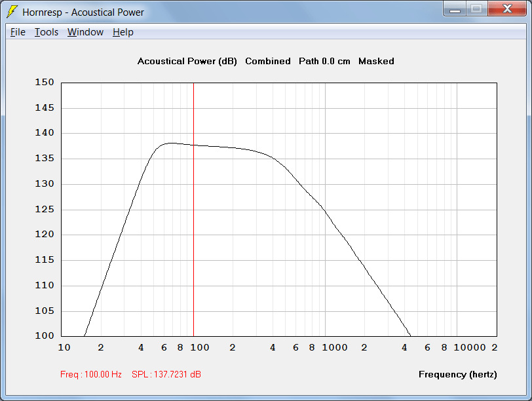This screenshot has width=532, height=401.
Task: Click the red 100 Hz cursor line
Action: point(193,210)
